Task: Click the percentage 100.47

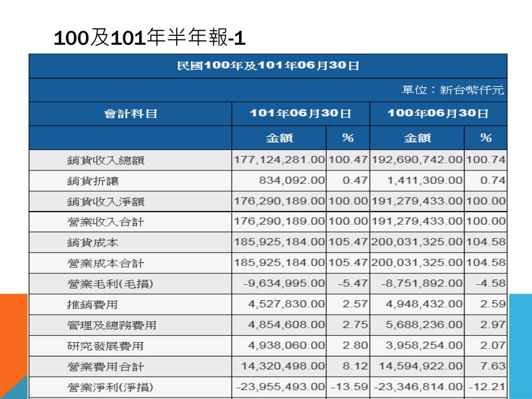Action: 348,159
